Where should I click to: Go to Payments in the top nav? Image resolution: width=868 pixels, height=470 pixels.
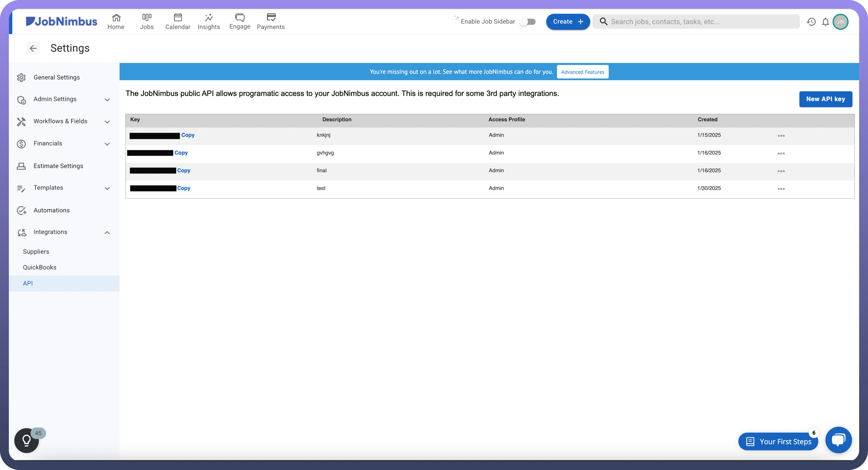point(271,21)
